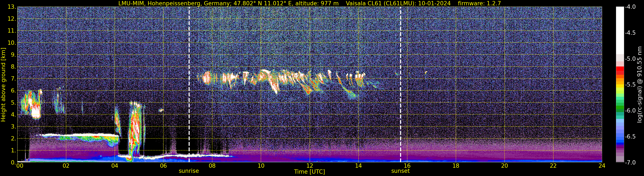Screen dimensions: 644x176
Task: Click time axis tick label "04"
Action: pos(115,166)
